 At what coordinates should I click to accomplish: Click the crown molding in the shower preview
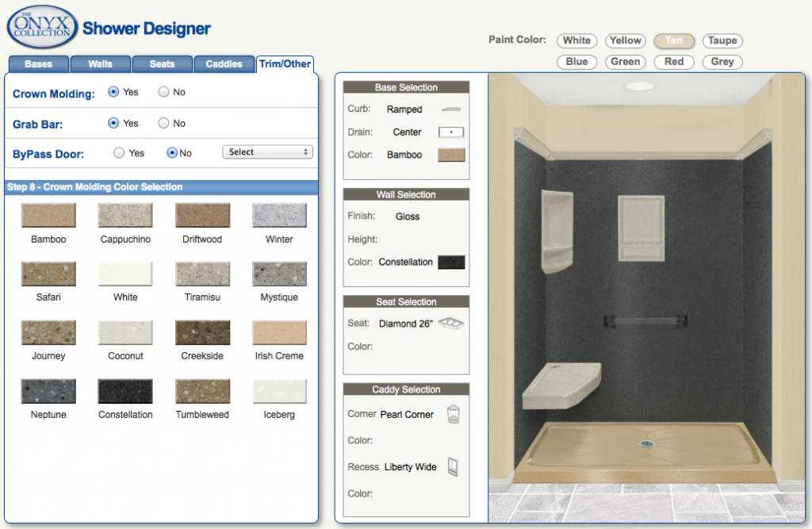pyautogui.click(x=644, y=155)
